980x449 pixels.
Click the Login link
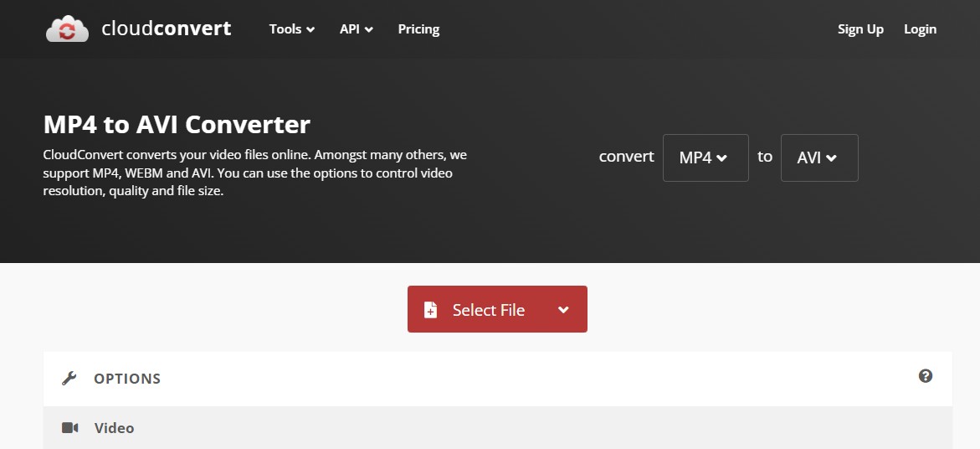point(920,28)
